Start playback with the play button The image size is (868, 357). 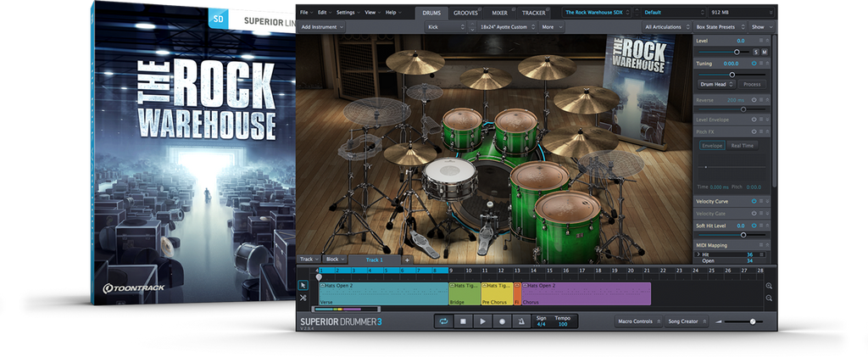tap(482, 321)
